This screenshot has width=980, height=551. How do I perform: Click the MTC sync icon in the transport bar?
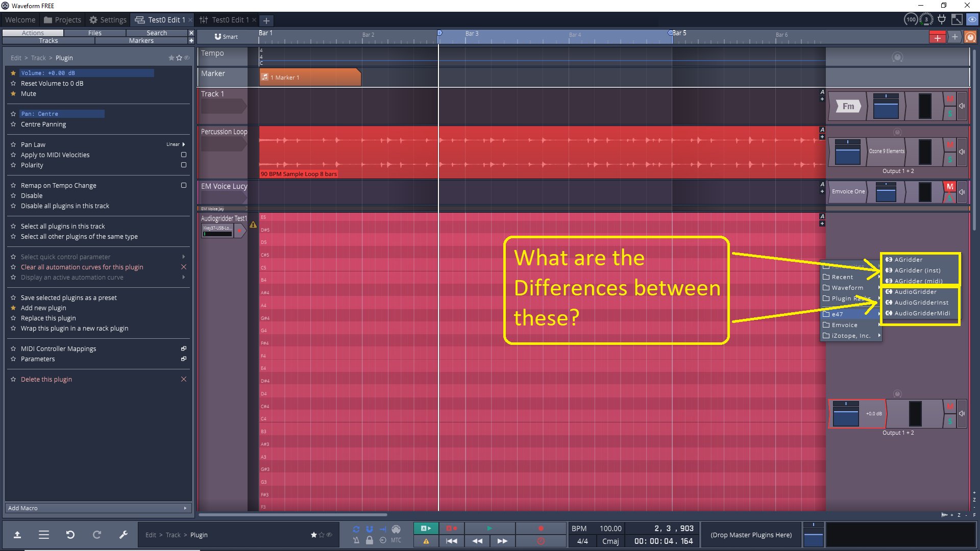[396, 540]
